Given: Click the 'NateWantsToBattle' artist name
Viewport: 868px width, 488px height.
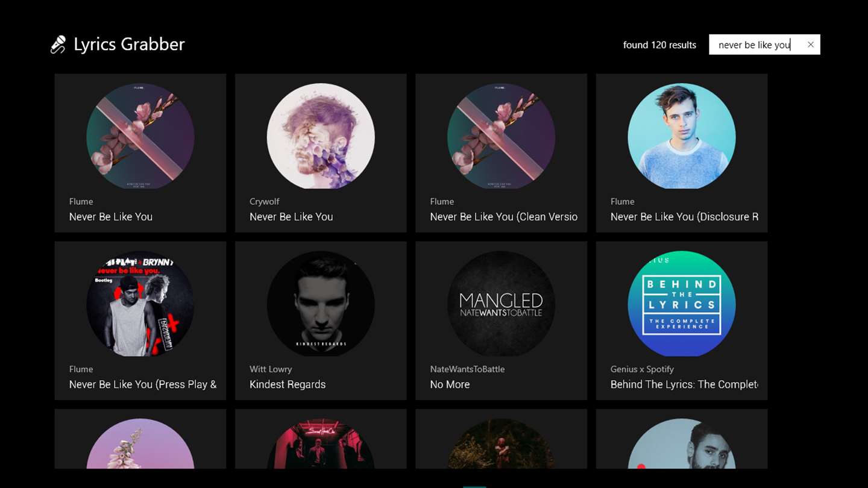Looking at the screenshot, I should [x=467, y=369].
